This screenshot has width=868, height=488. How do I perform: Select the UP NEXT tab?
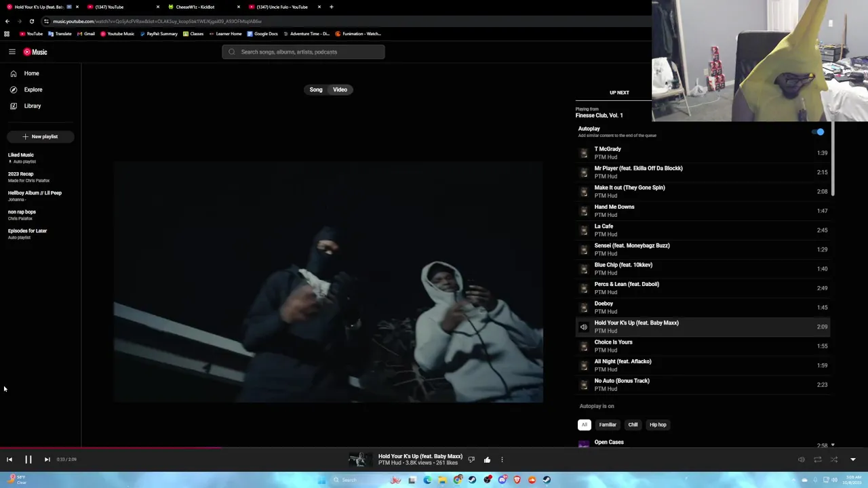click(x=619, y=93)
